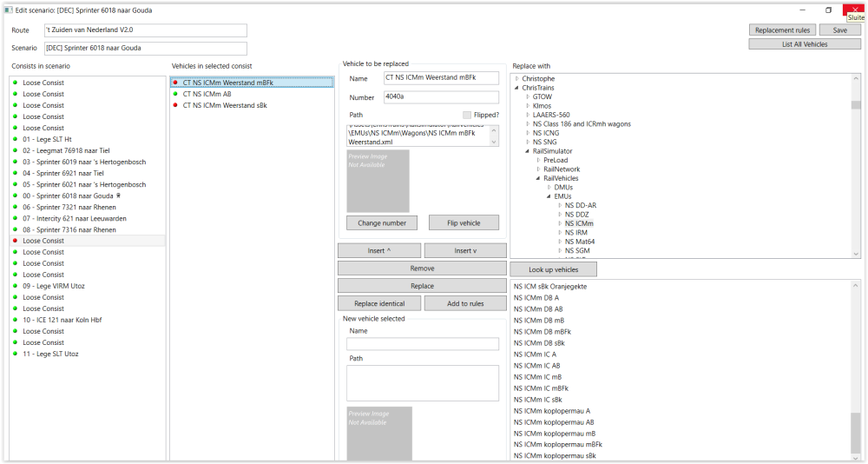
Task: Collapse the ChrisTrains tree node
Action: (x=517, y=88)
